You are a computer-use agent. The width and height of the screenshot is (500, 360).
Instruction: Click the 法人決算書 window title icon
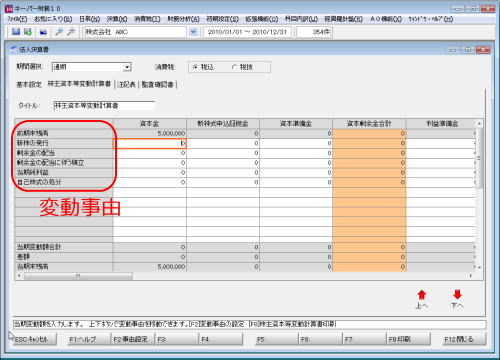click(x=14, y=49)
